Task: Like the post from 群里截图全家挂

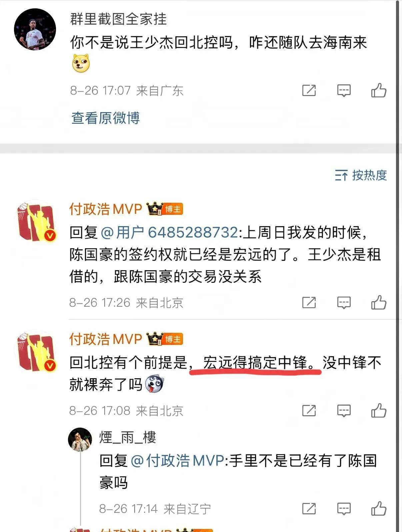Action: coord(379,90)
